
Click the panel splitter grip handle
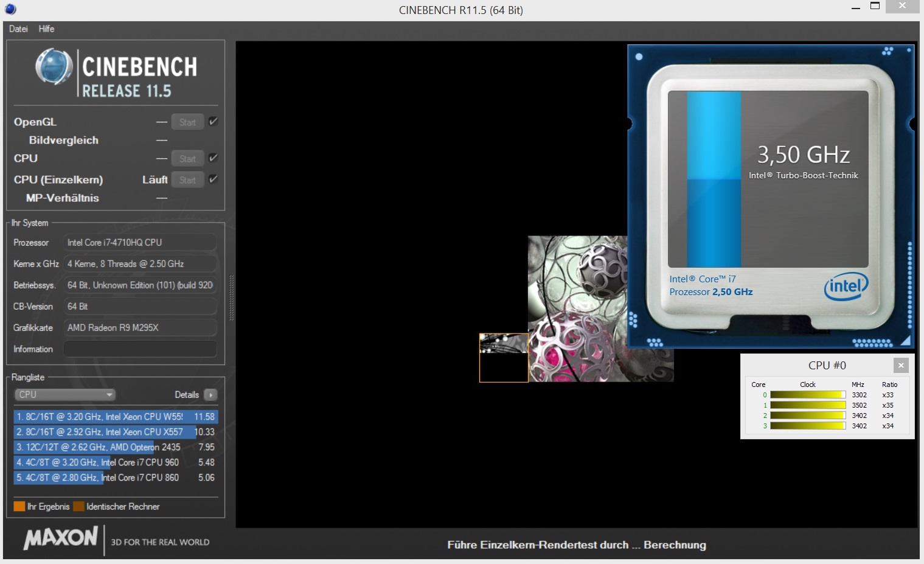pyautogui.click(x=231, y=298)
